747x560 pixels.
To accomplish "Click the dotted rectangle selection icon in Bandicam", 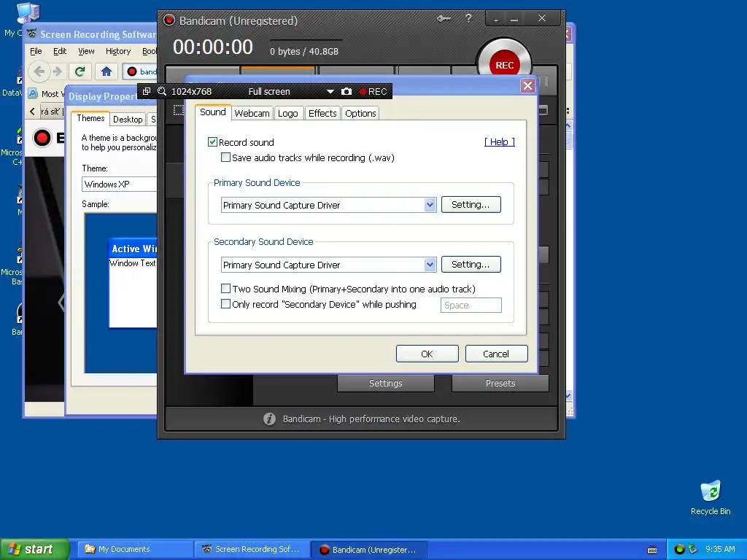I will pos(178,111).
